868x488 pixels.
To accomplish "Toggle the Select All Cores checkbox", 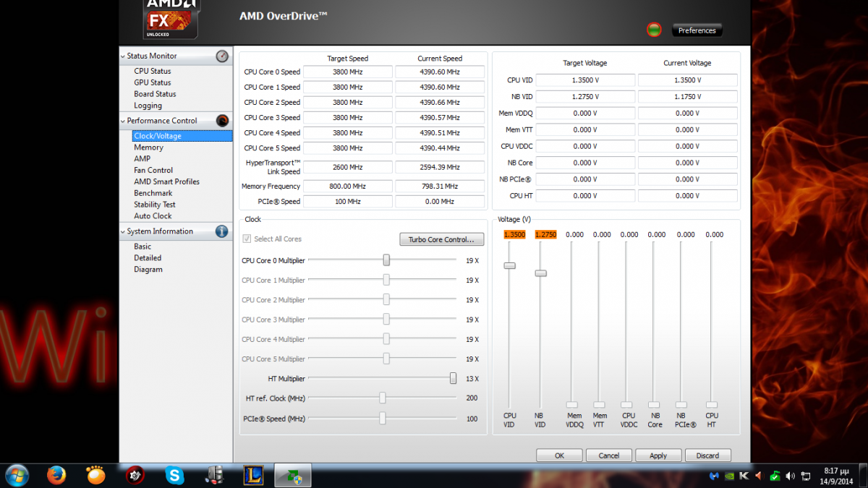I will 247,239.
